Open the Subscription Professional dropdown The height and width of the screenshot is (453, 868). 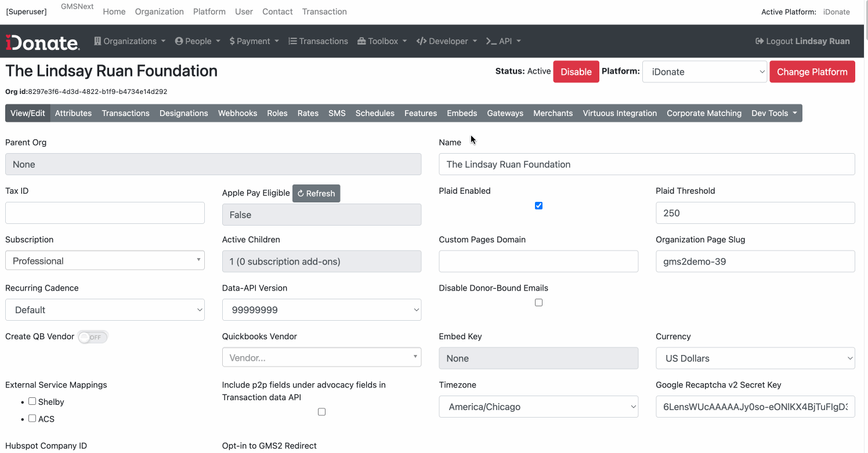coord(105,261)
